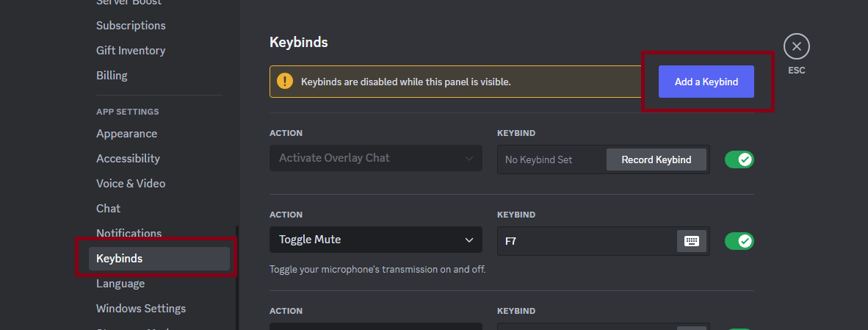Navigate to the Billing section
Image resolution: width=868 pixels, height=330 pixels.
[112, 76]
